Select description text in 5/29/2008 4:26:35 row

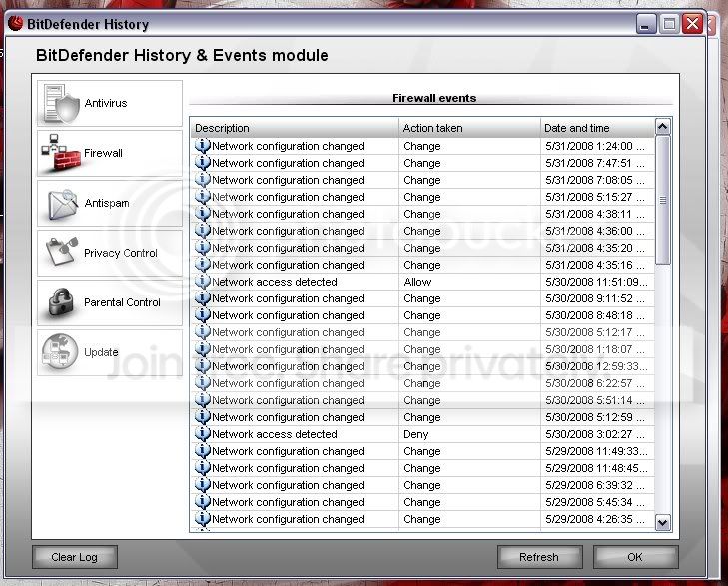click(x=288, y=519)
